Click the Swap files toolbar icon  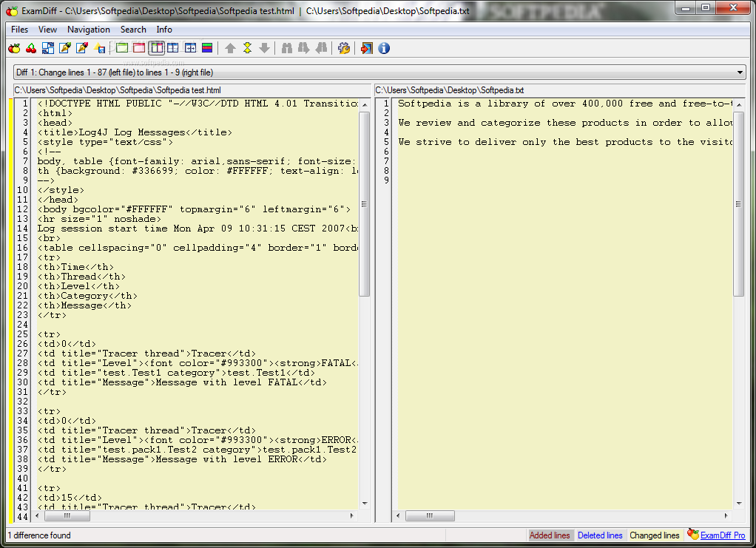coord(48,48)
